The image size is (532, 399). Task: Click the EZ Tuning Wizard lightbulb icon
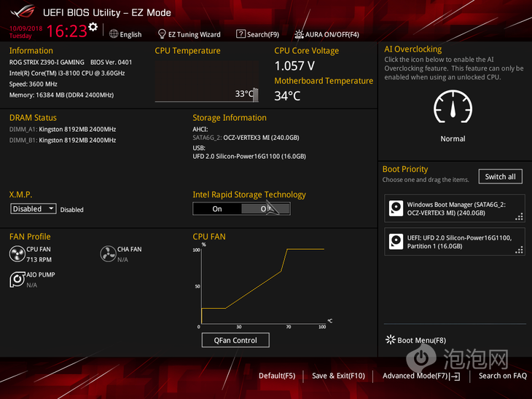pos(162,34)
